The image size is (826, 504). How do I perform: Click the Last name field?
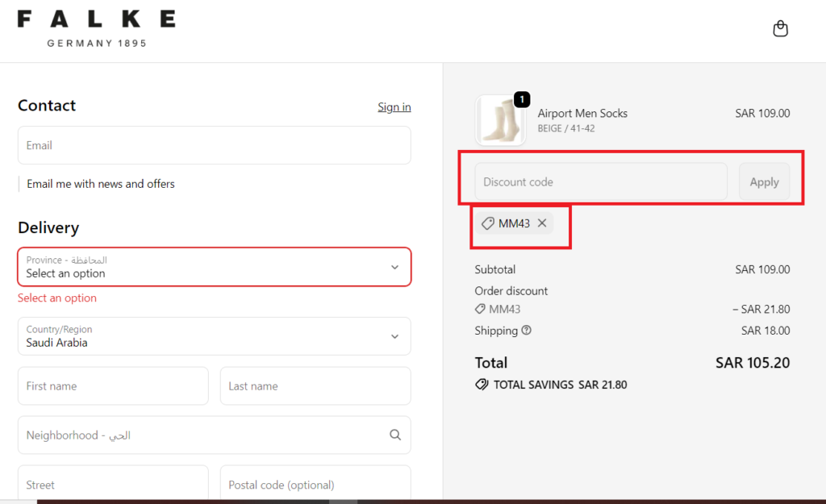coord(315,386)
